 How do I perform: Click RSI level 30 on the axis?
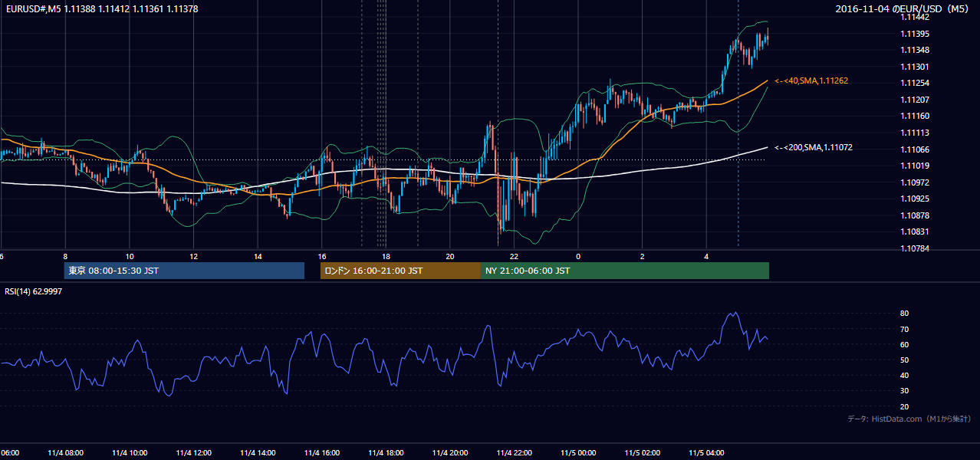pos(904,390)
